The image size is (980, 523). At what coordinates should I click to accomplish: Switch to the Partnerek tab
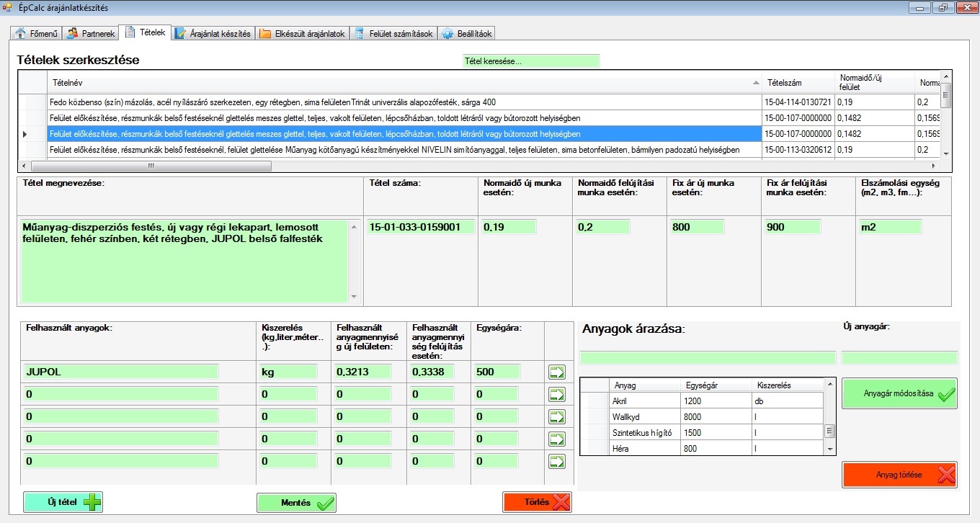tap(91, 34)
